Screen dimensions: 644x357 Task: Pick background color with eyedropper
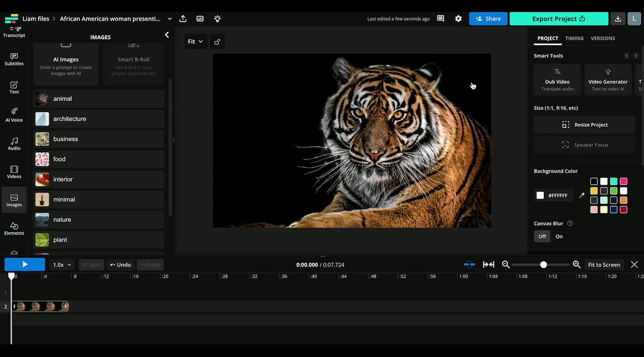coord(582,195)
